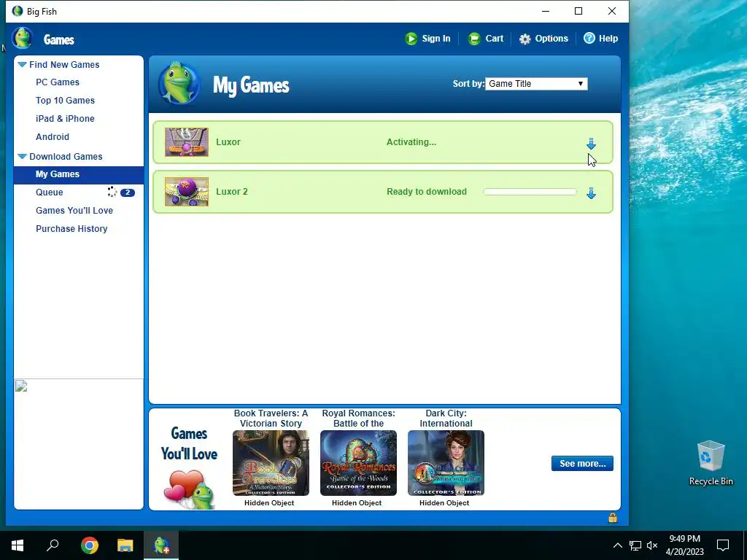The width and height of the screenshot is (747, 560).
Task: Click the download arrow for Luxor 2
Action: click(x=591, y=192)
